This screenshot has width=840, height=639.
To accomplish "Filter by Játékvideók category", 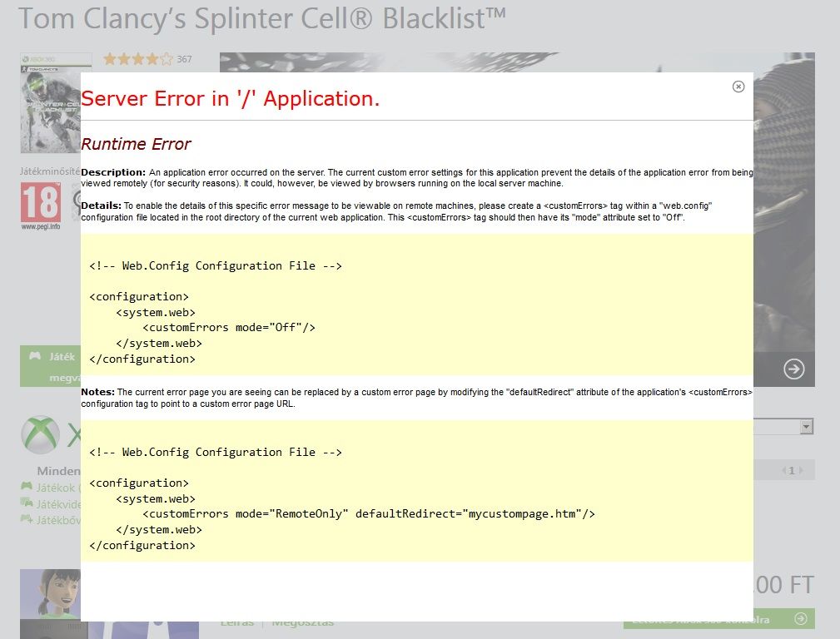I will [x=58, y=504].
